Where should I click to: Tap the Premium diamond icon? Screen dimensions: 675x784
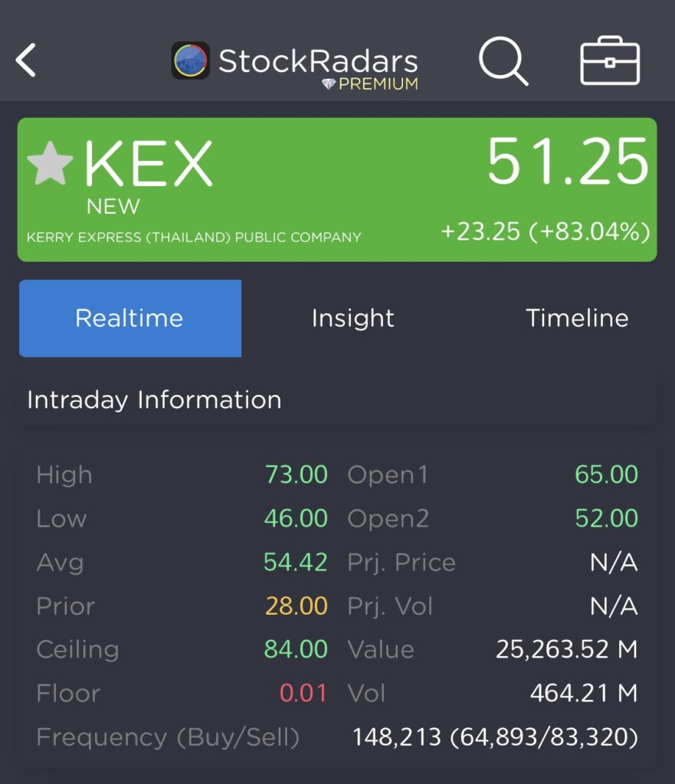(329, 84)
